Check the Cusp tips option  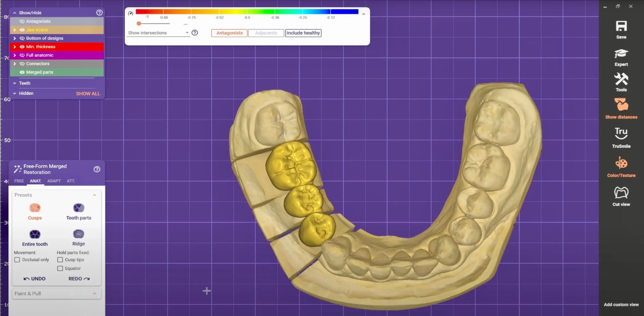click(60, 260)
